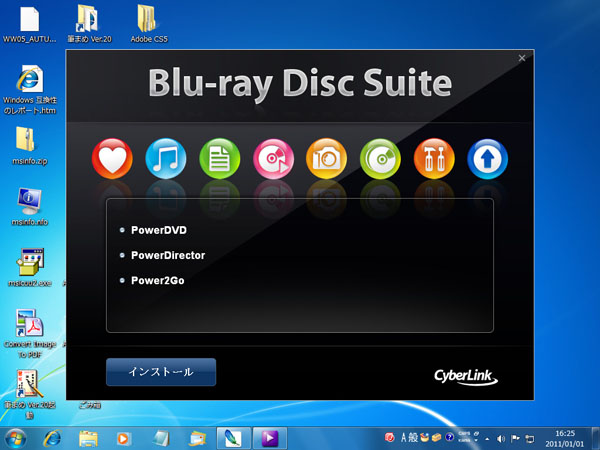The image size is (600, 450).
Task: Close the Blu-ray Disc Suite window
Action: pos(522,58)
